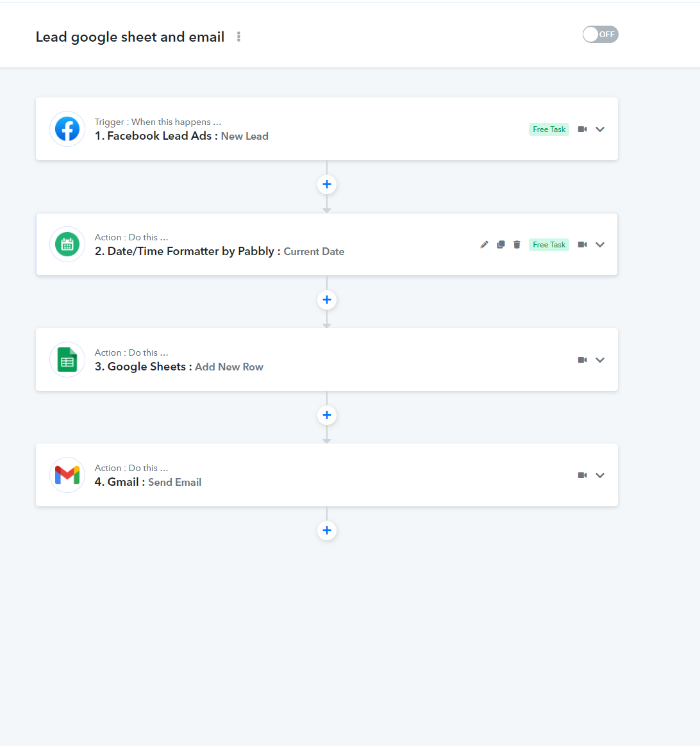700x746 pixels.
Task: Open video tutorial for Gmail step
Action: (583, 476)
